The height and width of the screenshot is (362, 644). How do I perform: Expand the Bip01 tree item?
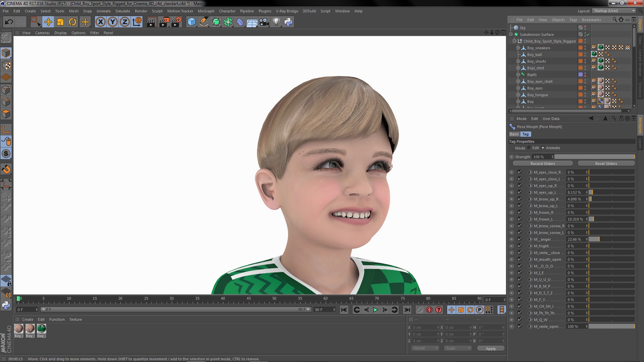[518, 75]
